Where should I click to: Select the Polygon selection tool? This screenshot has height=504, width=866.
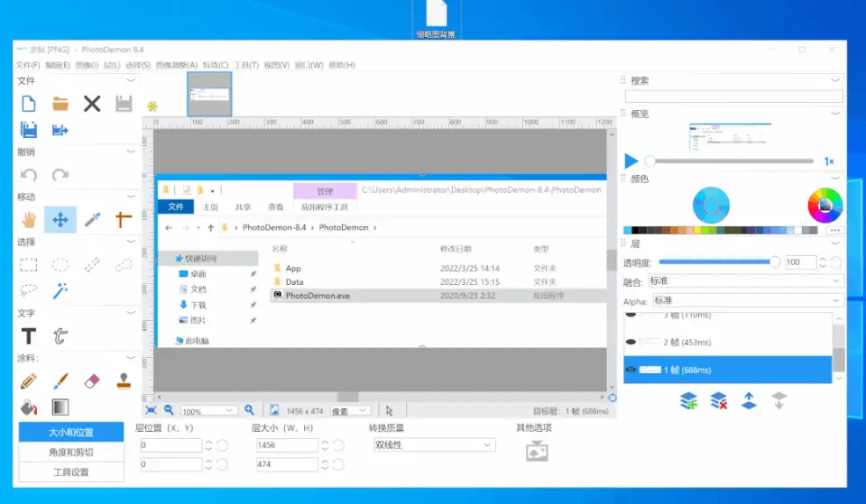[x=124, y=265]
